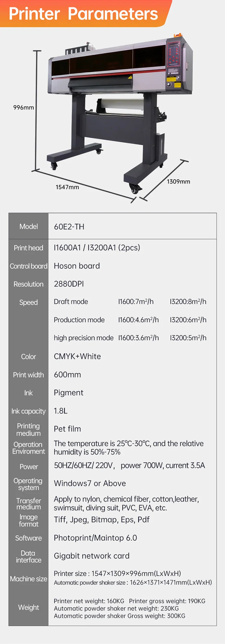Click the "Printer Parameters" orange header banner

point(83,13)
